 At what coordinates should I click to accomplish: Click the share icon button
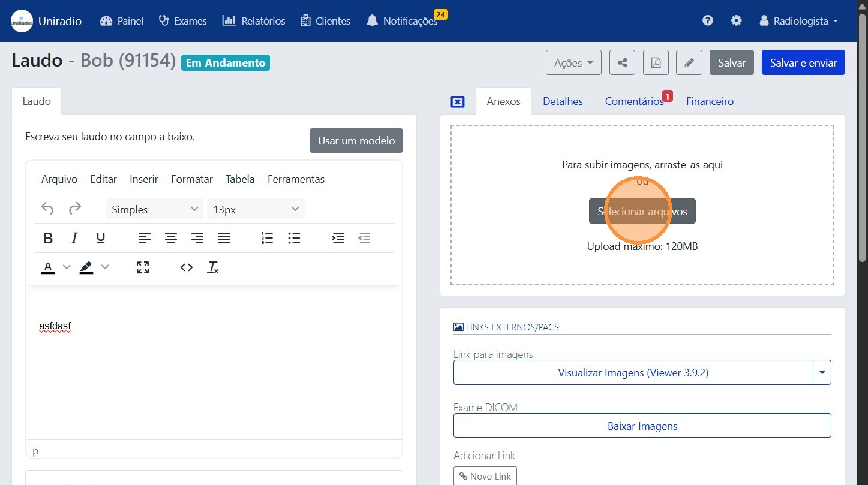[622, 62]
